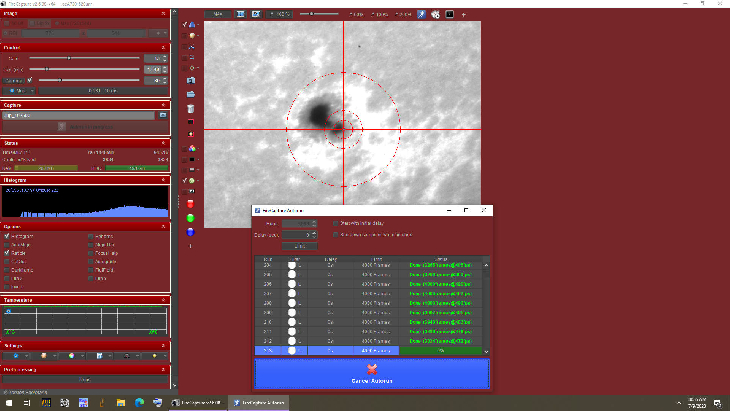Viewport: 730px width, 411px height.
Task: Collapse the Histogram panel
Action: (x=163, y=180)
